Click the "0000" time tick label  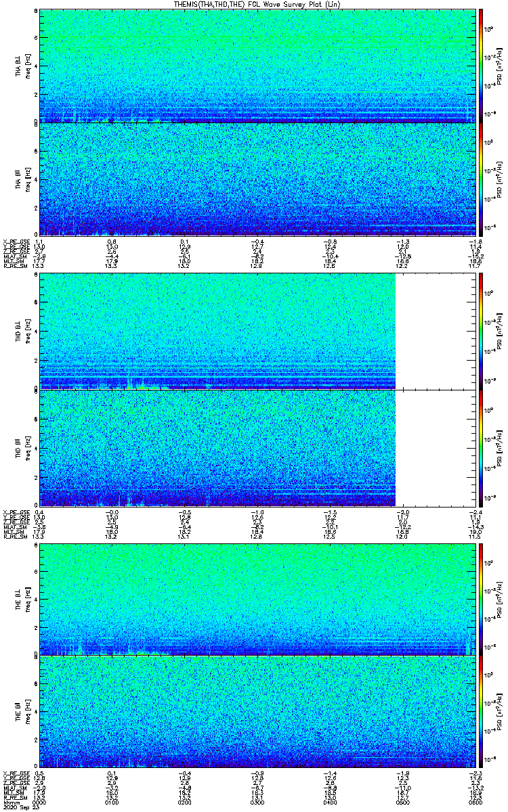point(39,802)
